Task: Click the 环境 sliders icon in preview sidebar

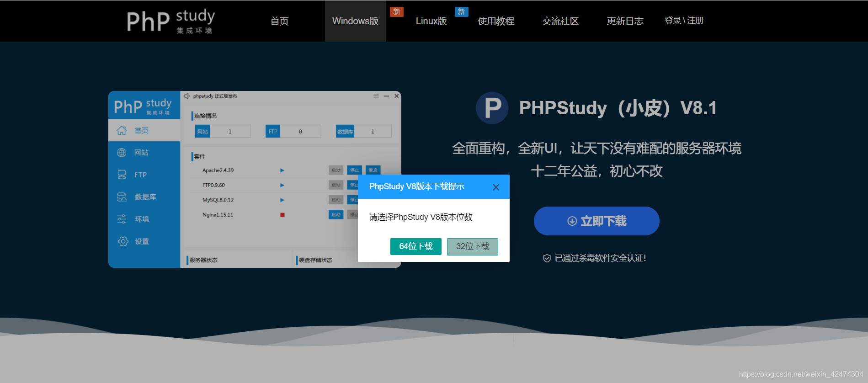Action: [x=122, y=219]
